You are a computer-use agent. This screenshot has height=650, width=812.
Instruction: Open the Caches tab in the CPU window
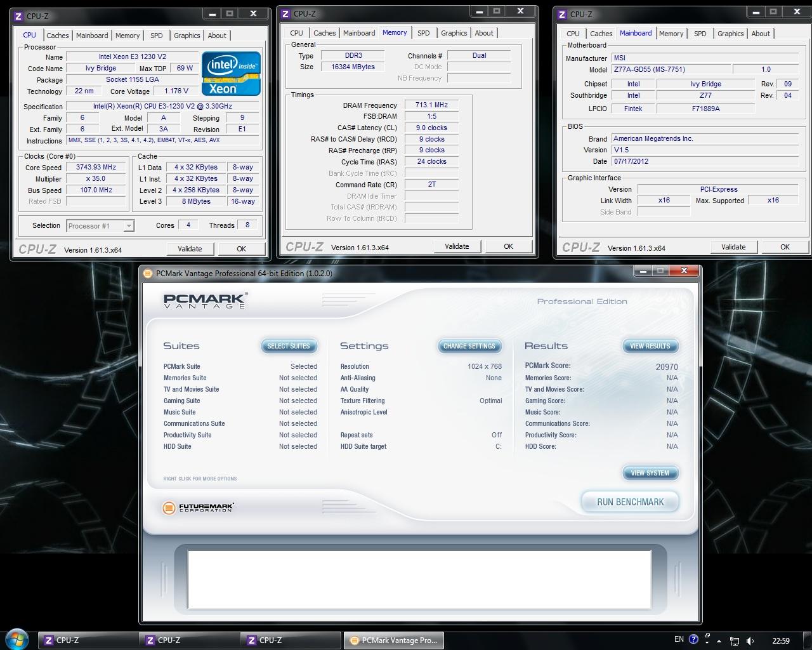coord(57,36)
